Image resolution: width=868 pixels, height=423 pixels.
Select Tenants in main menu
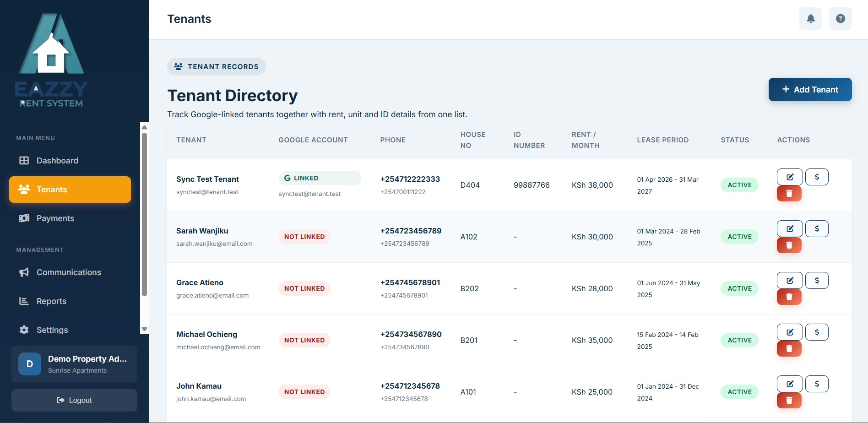[x=70, y=190]
